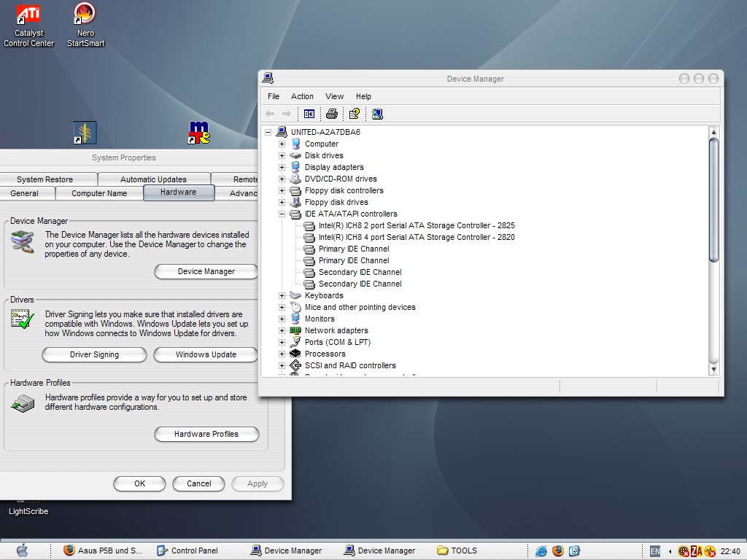Select the DVD/CD-ROM drives category icon
This screenshot has width=747, height=560.
click(x=295, y=179)
